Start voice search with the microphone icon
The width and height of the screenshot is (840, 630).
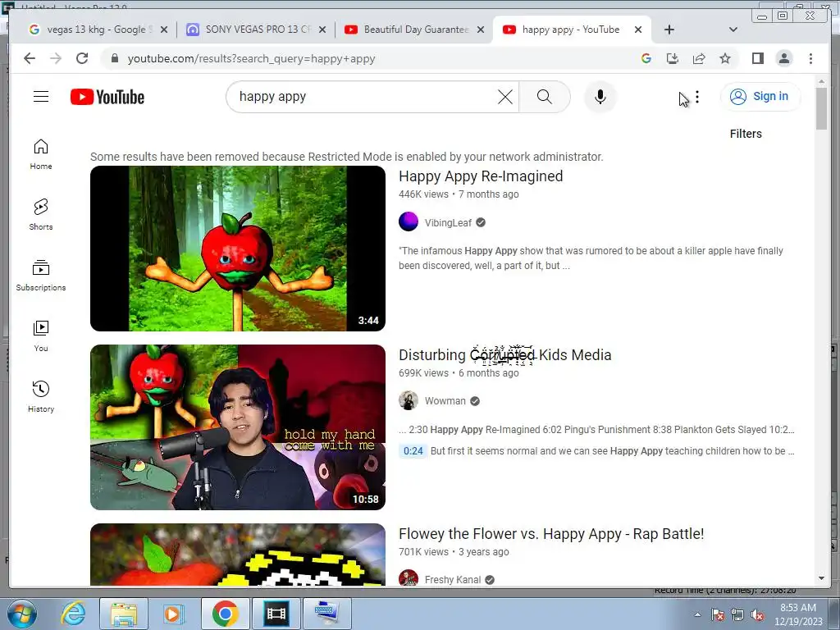(600, 97)
